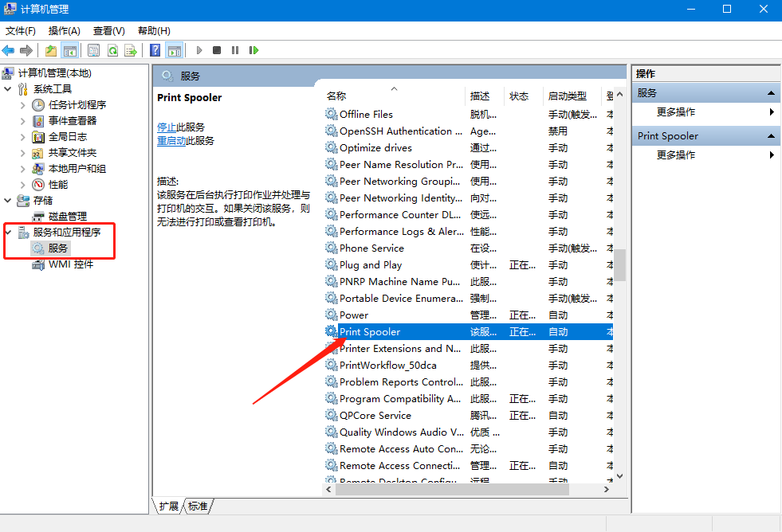Viewport: 782px width, 532px height.
Task: Click the Forward arrow toolbar icon
Action: click(26, 50)
